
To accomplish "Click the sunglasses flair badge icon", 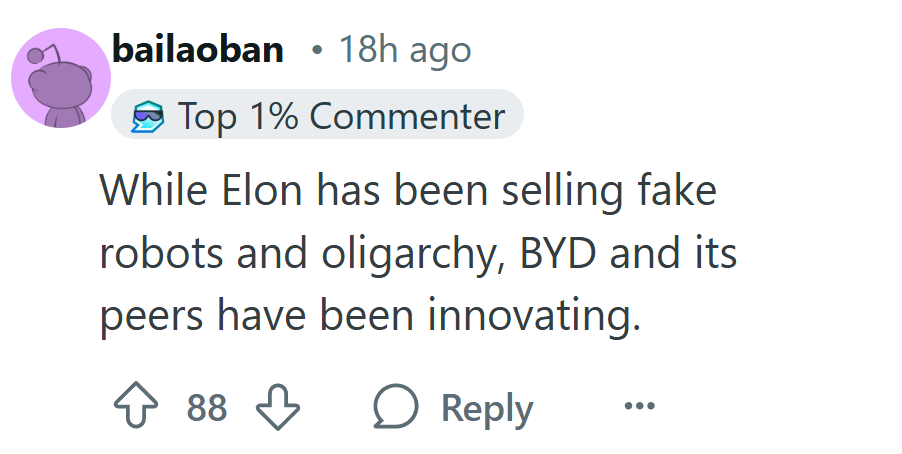I will [148, 116].
